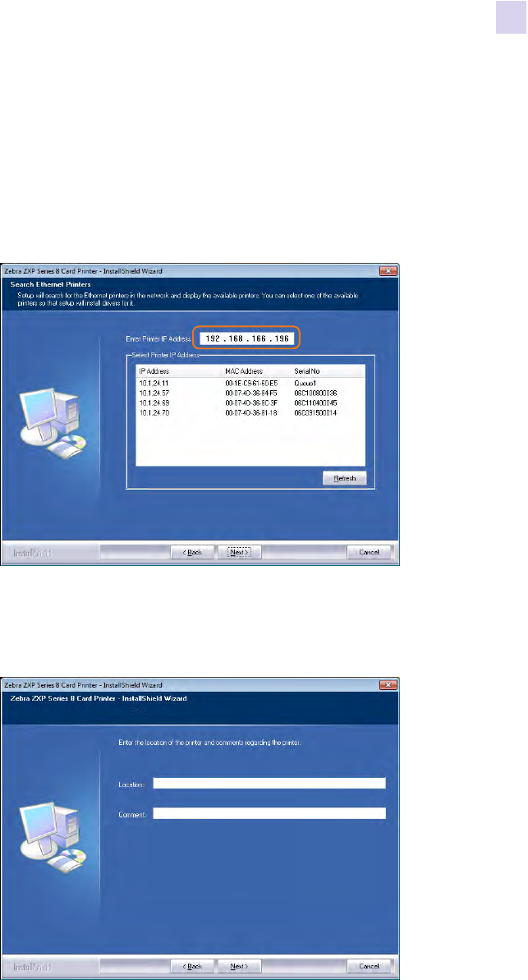
Task: Click the Serial No column header
Action: point(328,371)
